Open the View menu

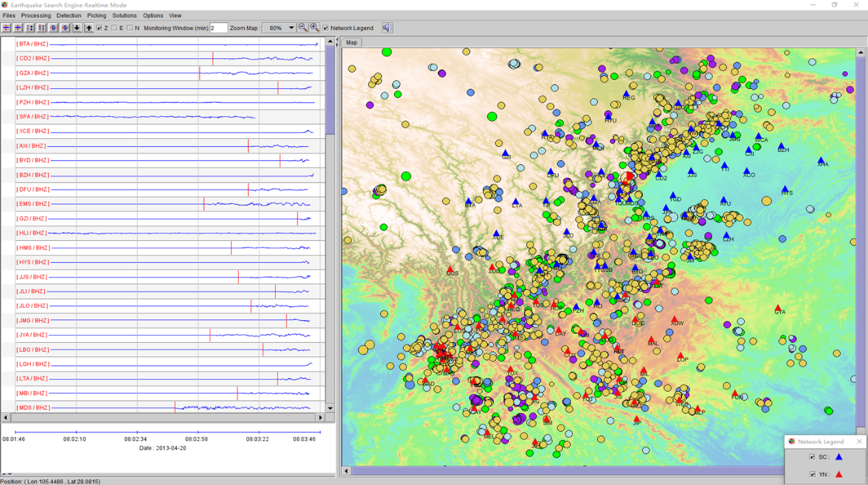(175, 15)
